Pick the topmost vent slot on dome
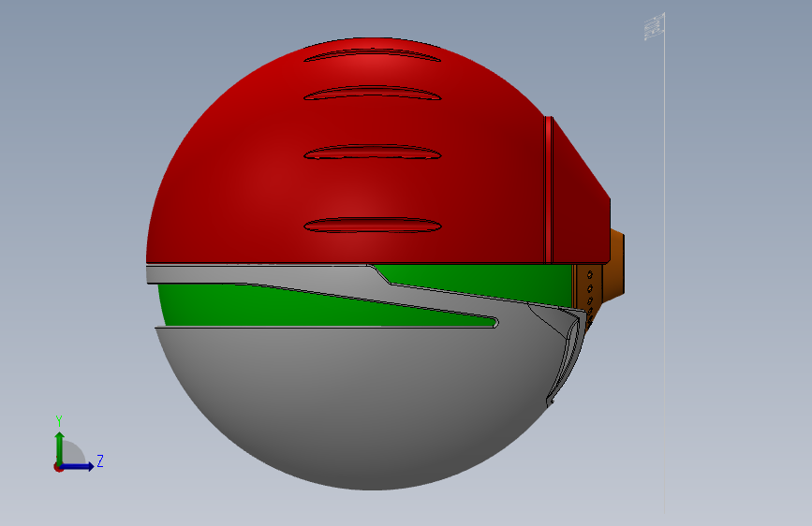 pos(372,55)
